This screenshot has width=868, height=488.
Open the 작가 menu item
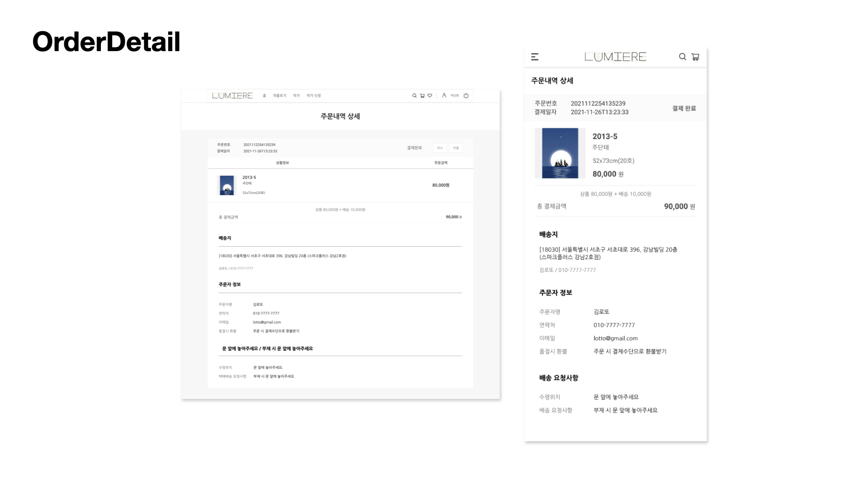click(296, 96)
